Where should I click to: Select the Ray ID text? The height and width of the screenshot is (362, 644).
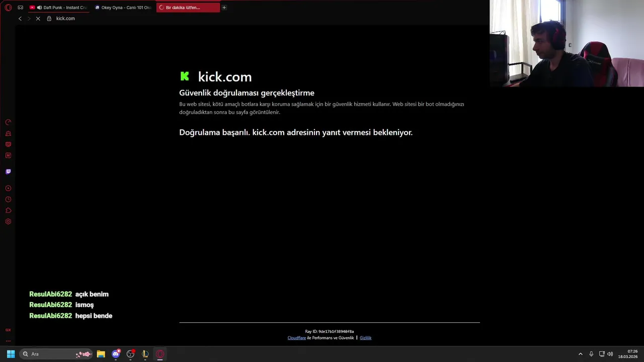point(329,331)
